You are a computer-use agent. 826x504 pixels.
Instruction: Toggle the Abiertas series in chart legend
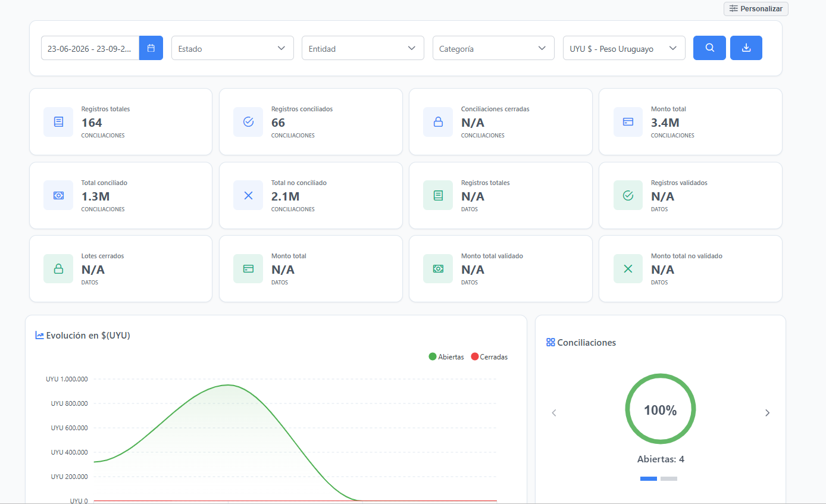tap(446, 357)
